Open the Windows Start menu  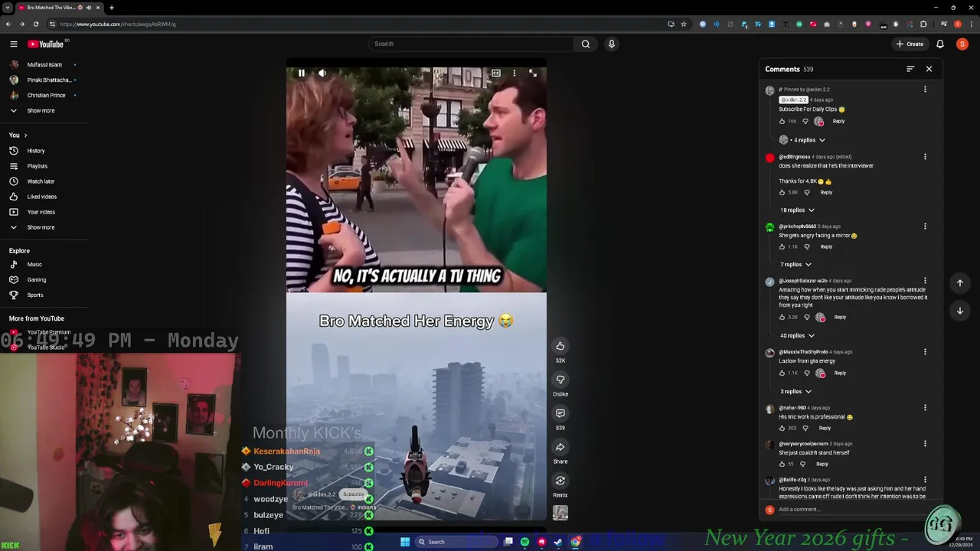[405, 542]
